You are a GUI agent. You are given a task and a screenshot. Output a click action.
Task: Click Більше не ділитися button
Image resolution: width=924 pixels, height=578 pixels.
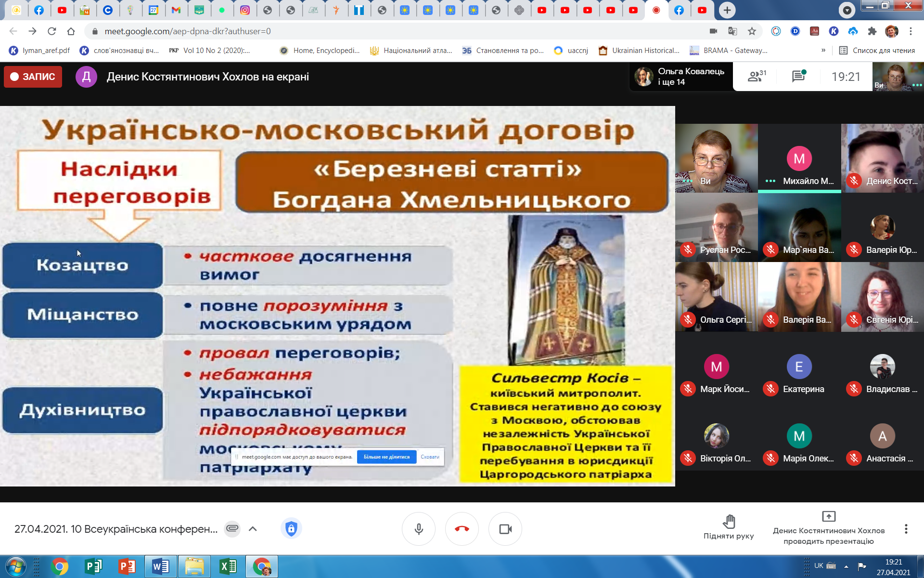pos(386,457)
